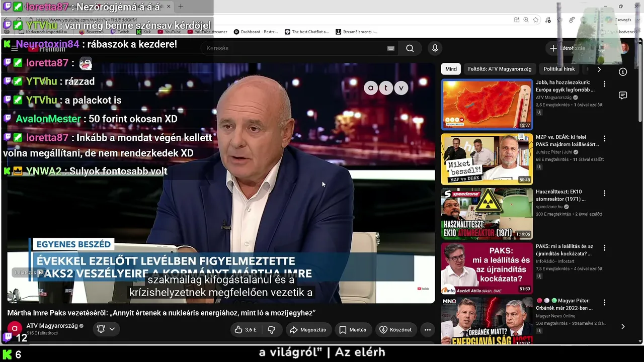The image size is (644, 362).
Task: Expand side panel with bottom right chevron
Action: (x=623, y=326)
